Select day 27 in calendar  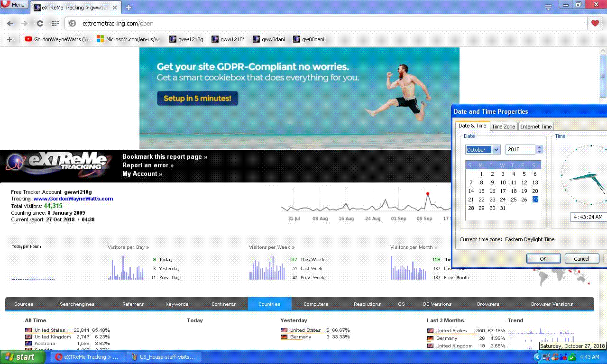(535, 200)
